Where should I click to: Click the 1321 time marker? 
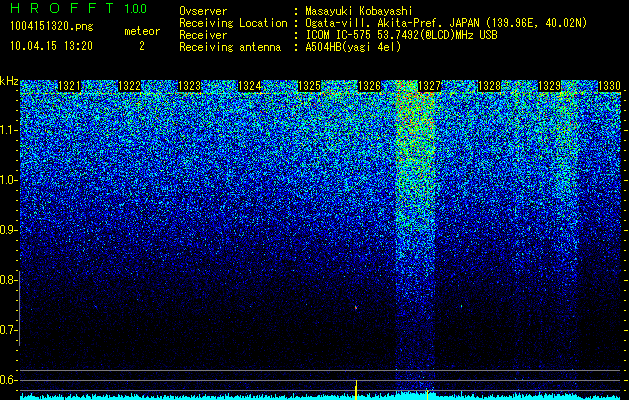pos(70,86)
